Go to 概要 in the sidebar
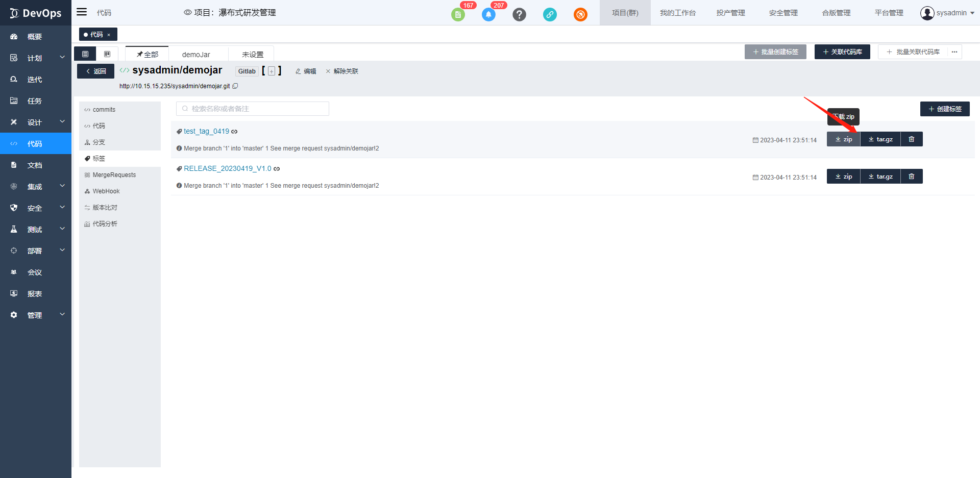Image resolution: width=980 pixels, height=478 pixels. coord(36,37)
